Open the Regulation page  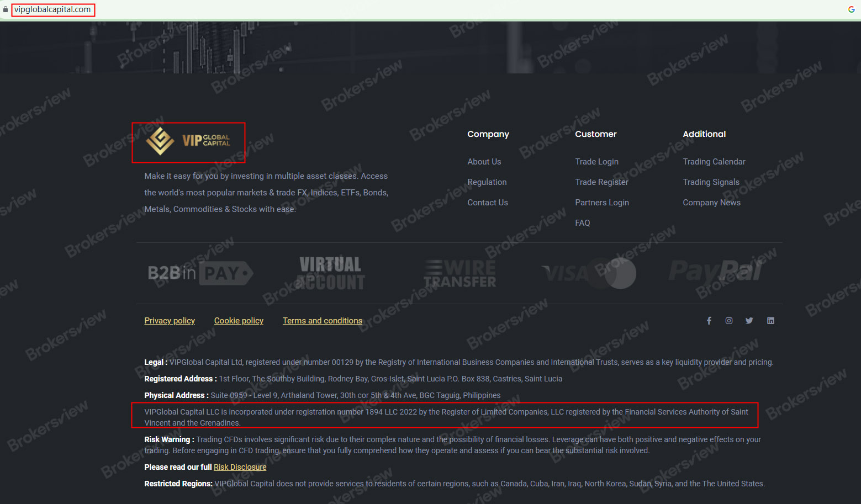[487, 182]
